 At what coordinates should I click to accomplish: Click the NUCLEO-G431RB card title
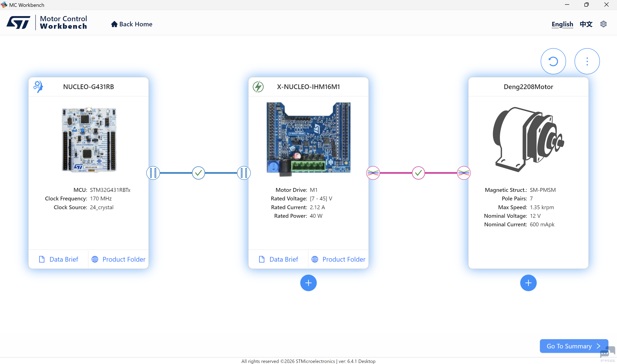88,87
